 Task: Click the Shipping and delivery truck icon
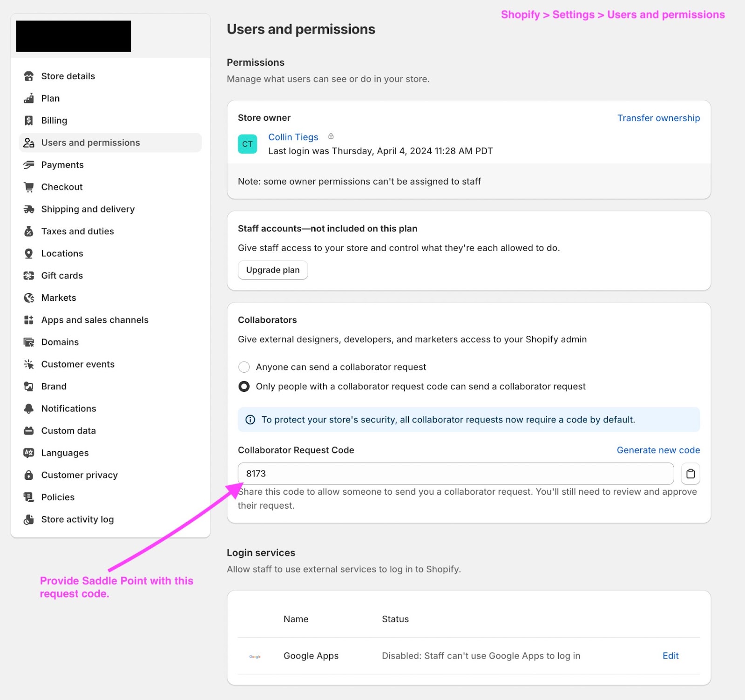coord(29,209)
